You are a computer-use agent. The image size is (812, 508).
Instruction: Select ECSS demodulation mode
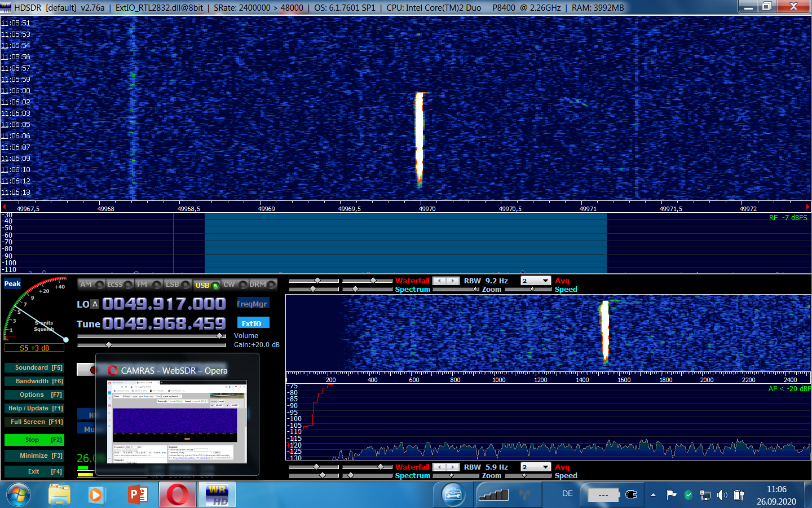click(x=120, y=284)
